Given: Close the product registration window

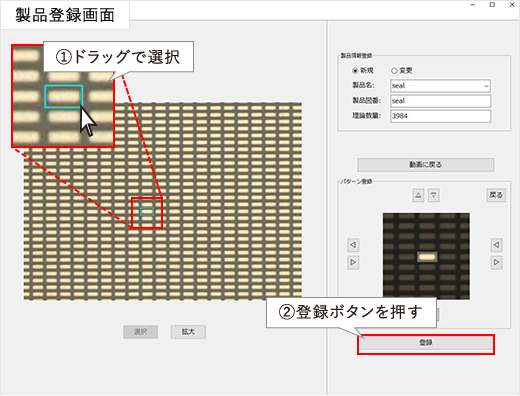Looking at the screenshot, I should [512, 5].
